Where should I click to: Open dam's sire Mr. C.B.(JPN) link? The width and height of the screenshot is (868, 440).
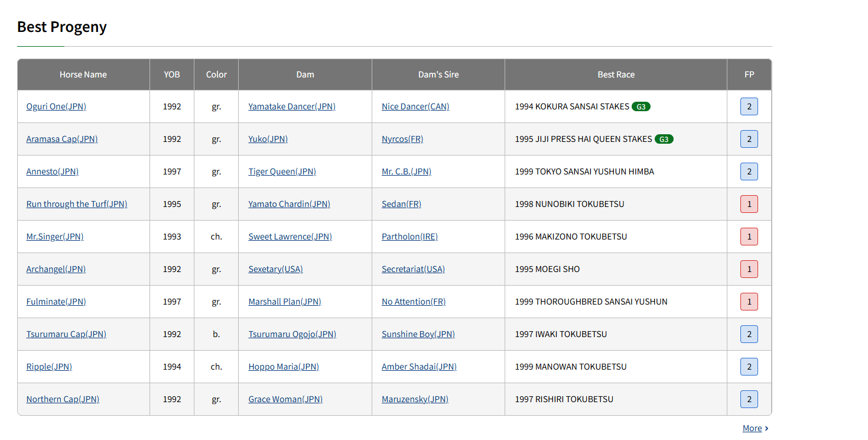pyautogui.click(x=407, y=172)
